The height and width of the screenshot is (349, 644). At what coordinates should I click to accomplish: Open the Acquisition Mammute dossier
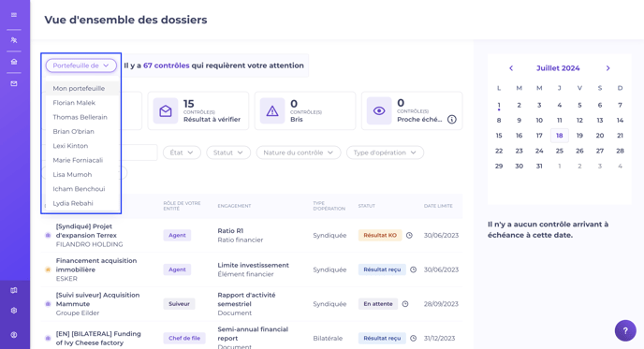[97, 299]
